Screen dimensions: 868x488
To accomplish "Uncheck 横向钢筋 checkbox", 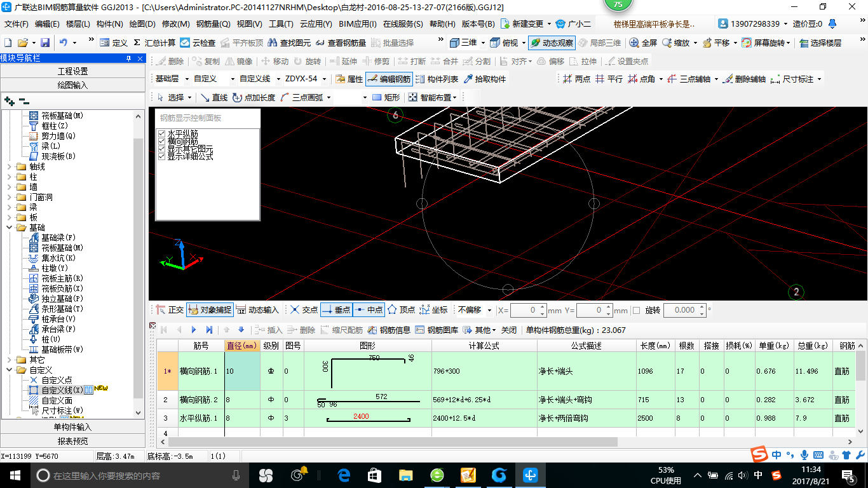I will tap(161, 141).
